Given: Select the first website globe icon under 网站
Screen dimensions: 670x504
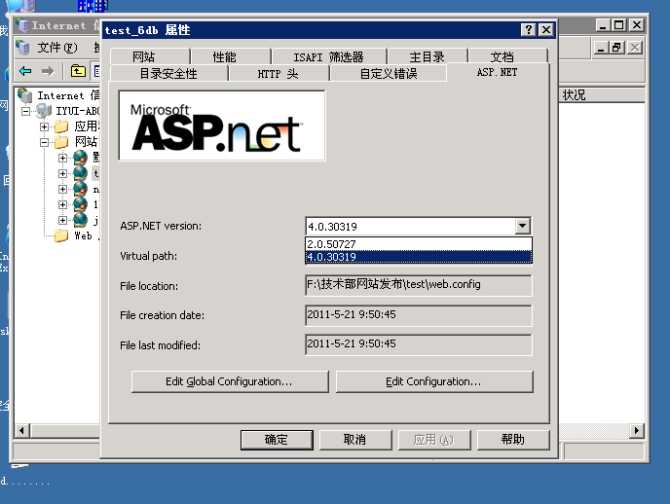Looking at the screenshot, I should (x=80, y=157).
